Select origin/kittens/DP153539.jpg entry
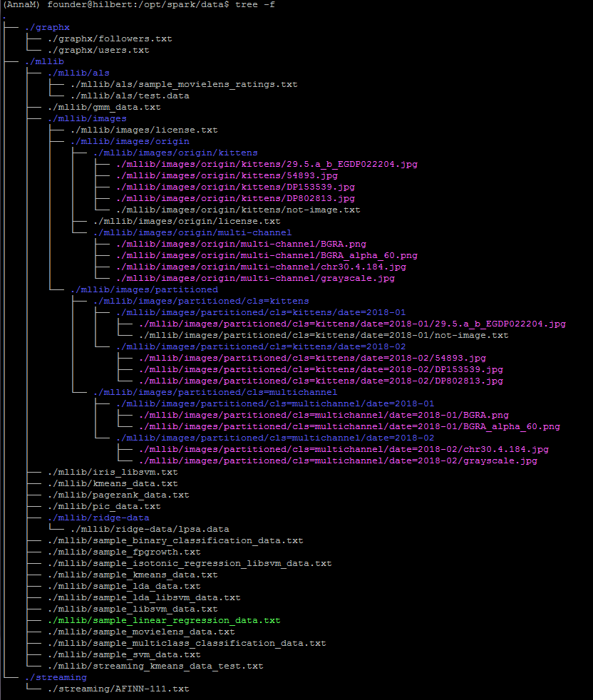Image resolution: width=593 pixels, height=700 pixels. click(x=235, y=187)
